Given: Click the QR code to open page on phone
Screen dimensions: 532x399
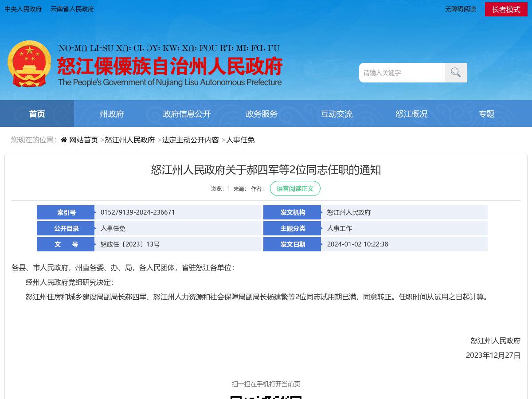Looking at the screenshot, I should 266,396.
